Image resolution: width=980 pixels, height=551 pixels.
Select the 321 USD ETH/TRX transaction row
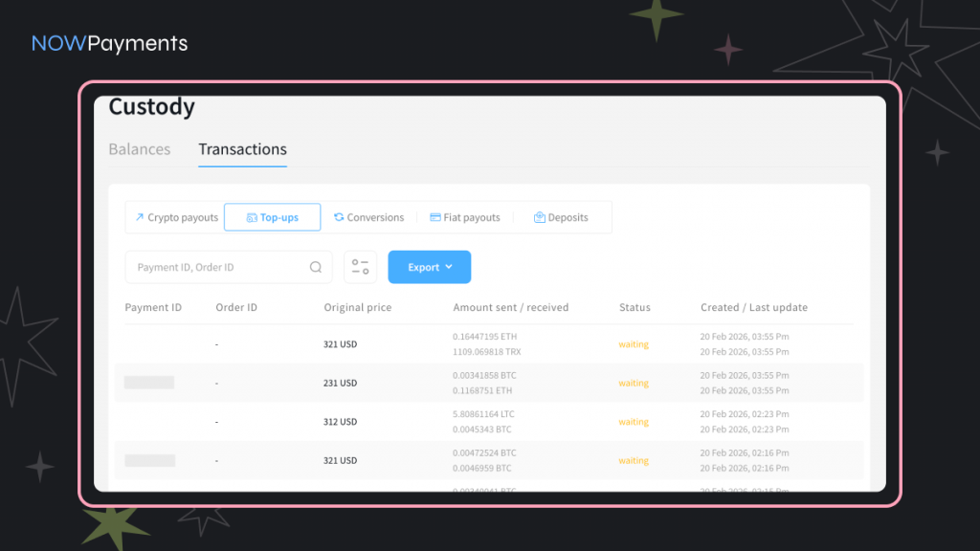pyautogui.click(x=488, y=344)
